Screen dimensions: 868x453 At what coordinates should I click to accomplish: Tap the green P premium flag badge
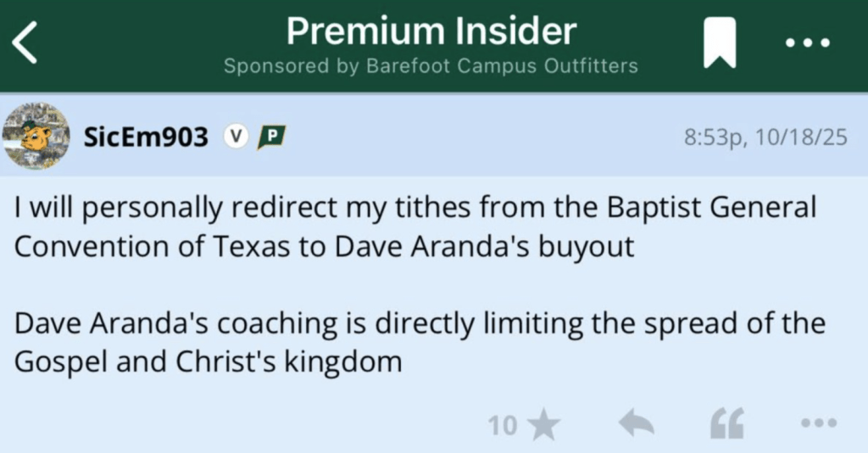pos(271,137)
